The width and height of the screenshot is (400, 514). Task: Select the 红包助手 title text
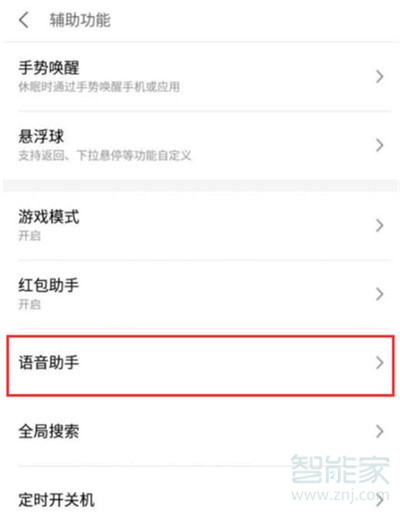[x=49, y=285]
